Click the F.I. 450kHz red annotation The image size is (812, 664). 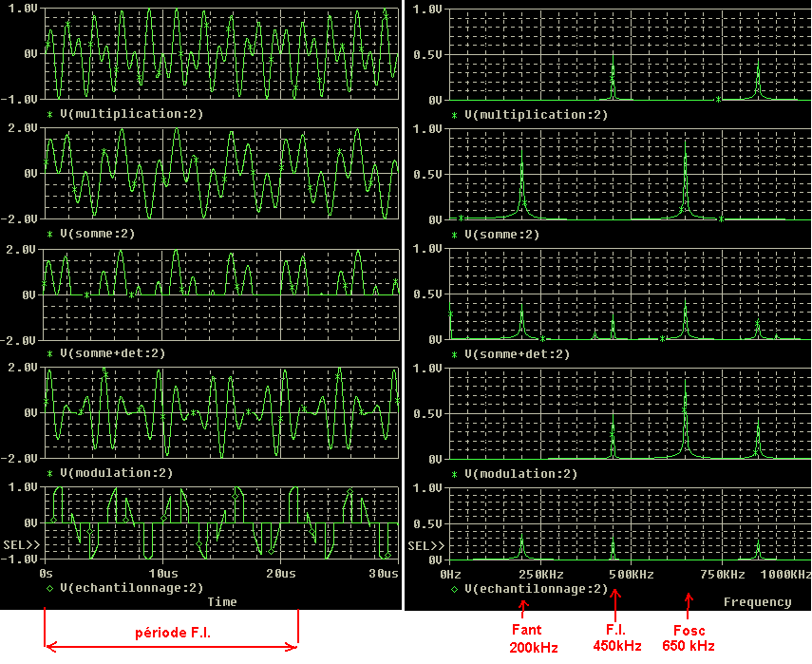pyautogui.click(x=615, y=637)
